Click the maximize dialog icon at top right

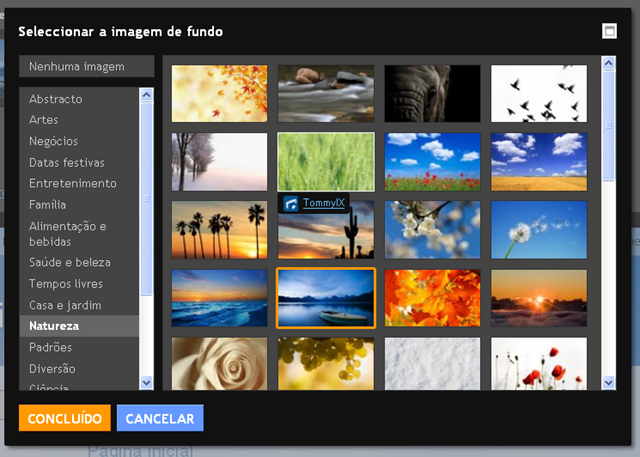609,31
